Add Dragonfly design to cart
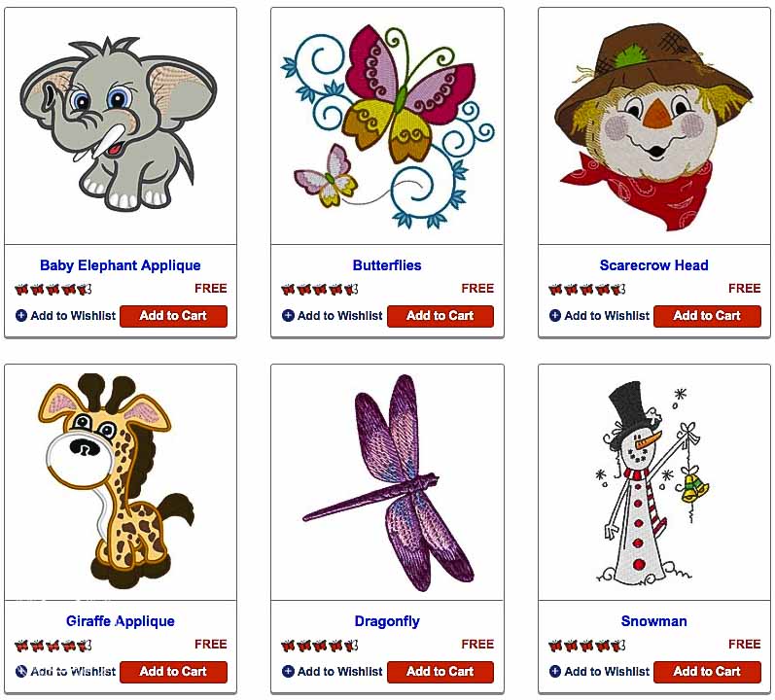 440,672
